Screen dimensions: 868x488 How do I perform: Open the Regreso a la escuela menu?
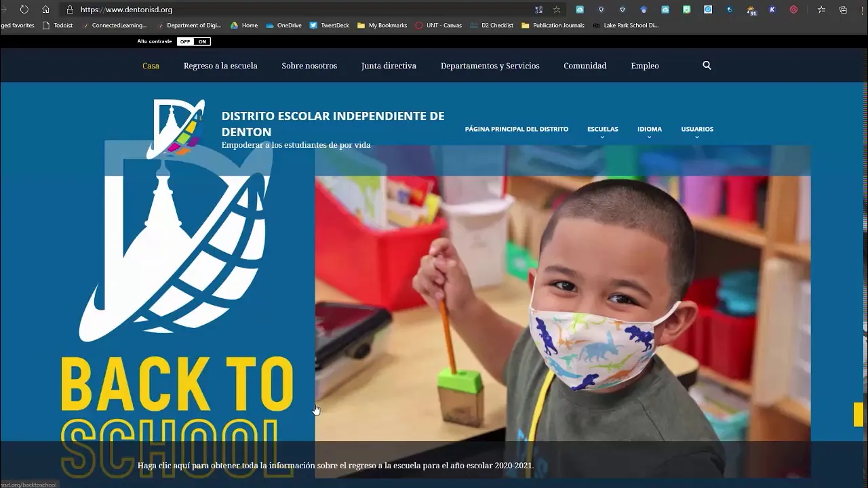click(x=220, y=66)
